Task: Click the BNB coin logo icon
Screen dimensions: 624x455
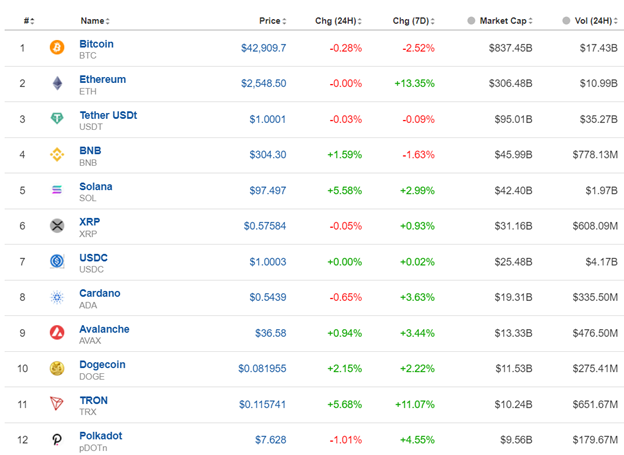Action: click(x=57, y=155)
